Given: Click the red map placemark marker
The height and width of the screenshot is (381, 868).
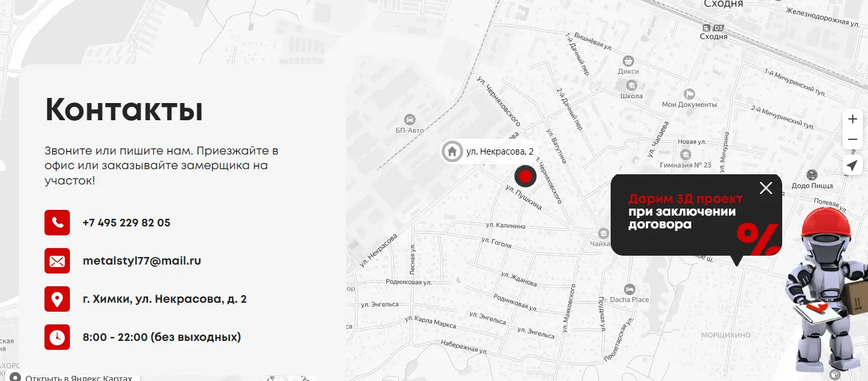Looking at the screenshot, I should click(x=525, y=176).
